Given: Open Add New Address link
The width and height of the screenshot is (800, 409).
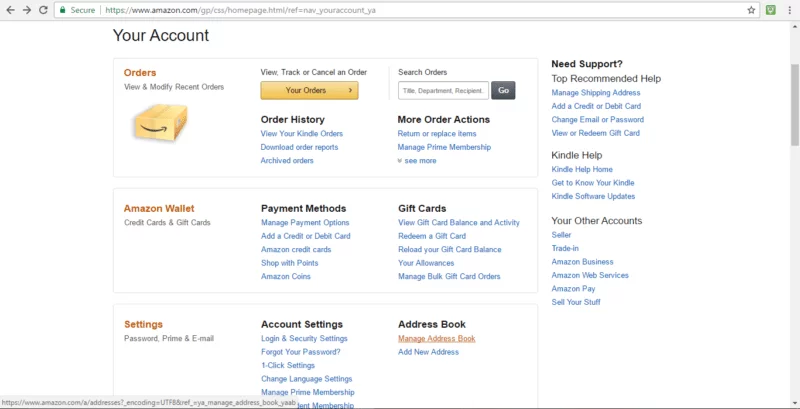Looking at the screenshot, I should click(428, 352).
